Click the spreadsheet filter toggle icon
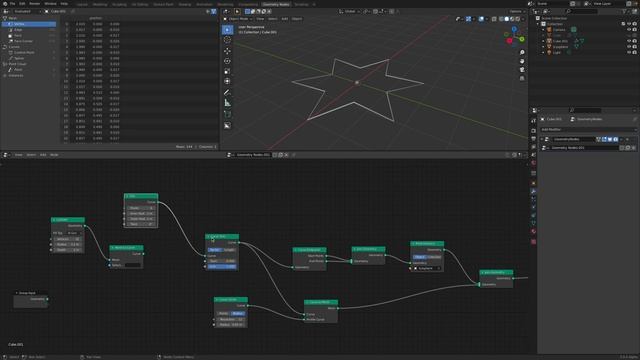Screen dimensions: 640x360 (x=213, y=11)
